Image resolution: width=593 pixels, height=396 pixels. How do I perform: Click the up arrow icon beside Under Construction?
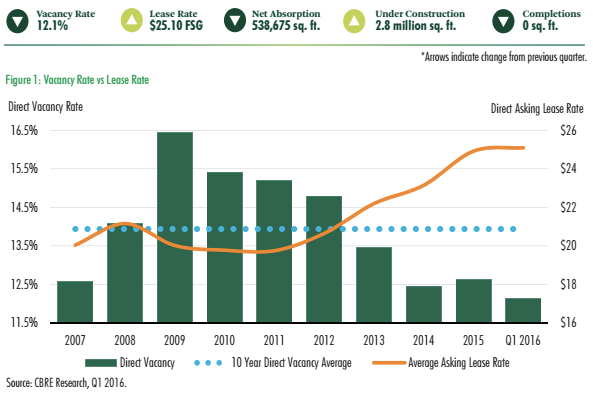(x=354, y=20)
